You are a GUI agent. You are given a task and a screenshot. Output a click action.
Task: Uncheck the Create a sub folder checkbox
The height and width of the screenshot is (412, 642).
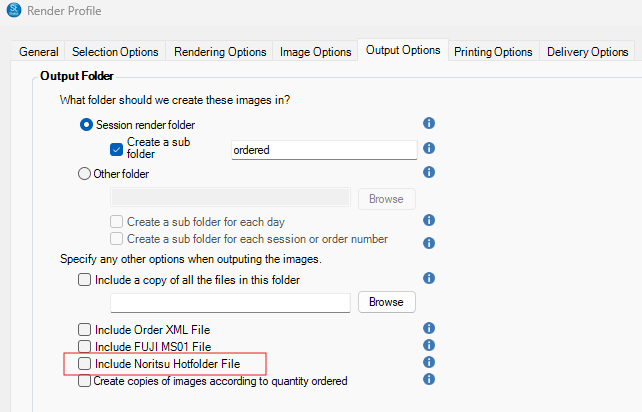tap(116, 149)
